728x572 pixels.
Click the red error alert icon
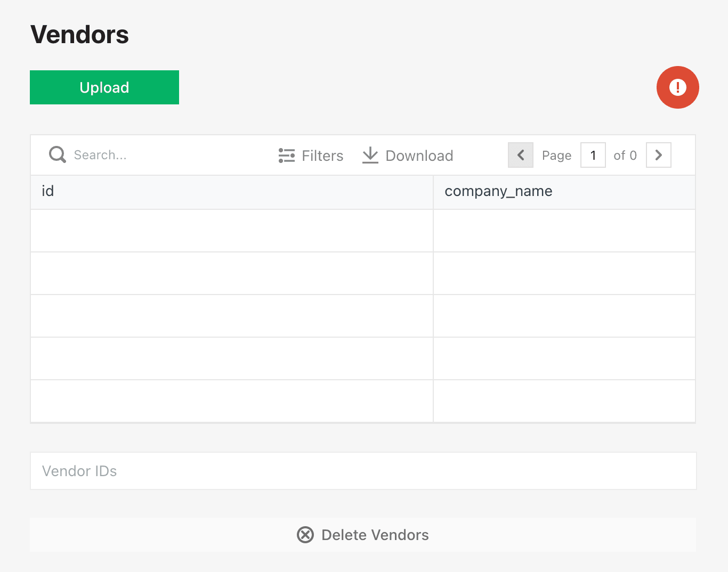(x=677, y=87)
